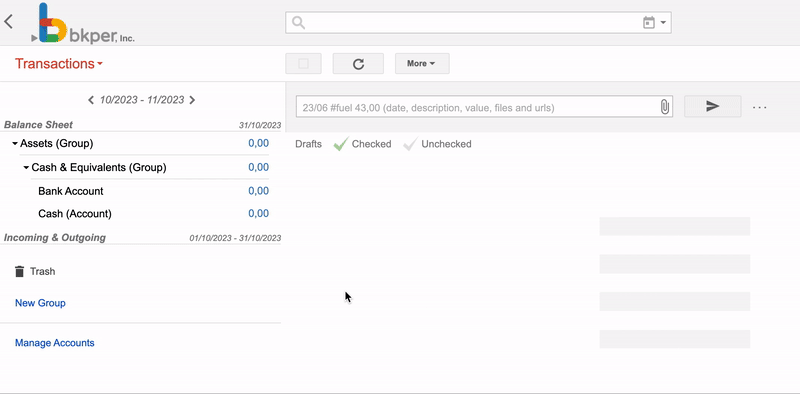
Task: Focus the top search field
Action: [478, 23]
